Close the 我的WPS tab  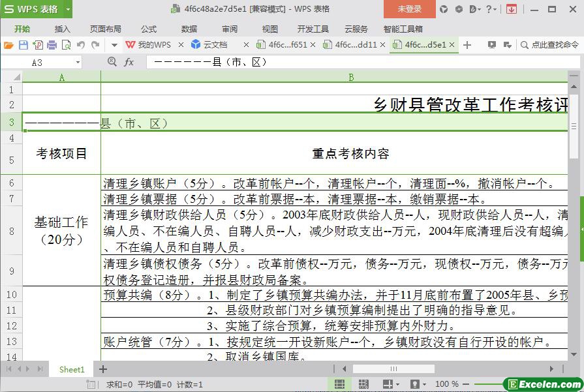pyautogui.click(x=181, y=45)
